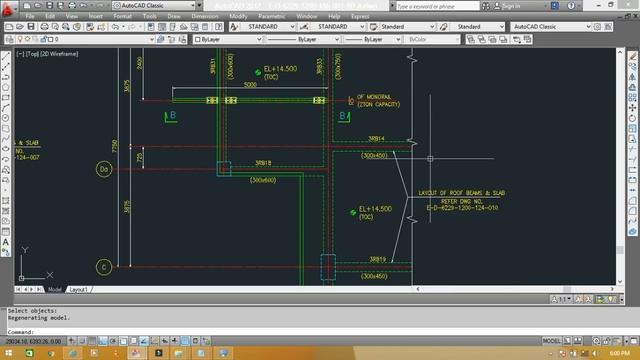
Task: Click the Open folder icon in standard toolbar
Action: (20, 27)
